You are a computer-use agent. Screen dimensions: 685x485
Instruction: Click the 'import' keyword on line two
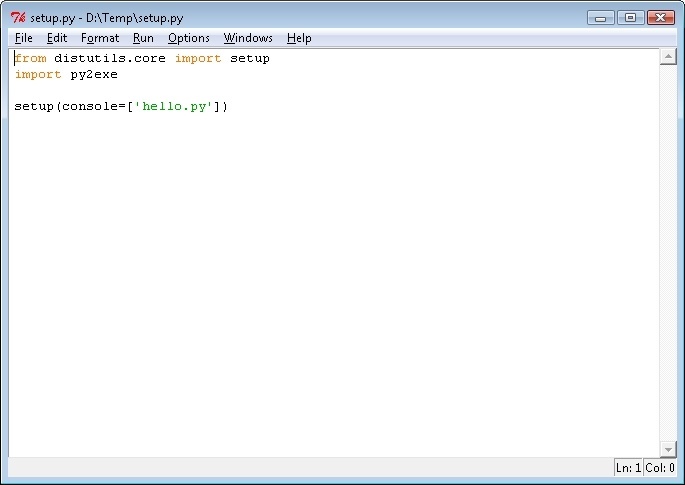(38, 75)
